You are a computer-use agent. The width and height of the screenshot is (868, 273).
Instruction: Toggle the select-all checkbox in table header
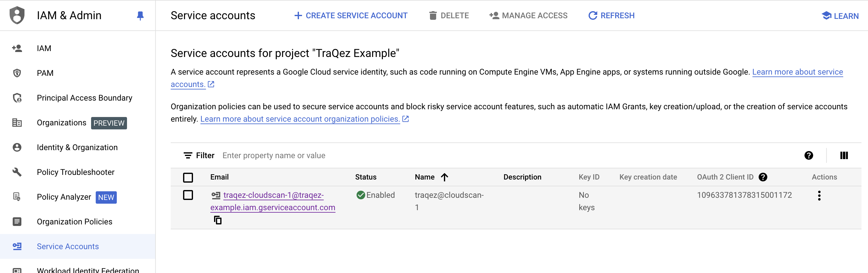(188, 177)
